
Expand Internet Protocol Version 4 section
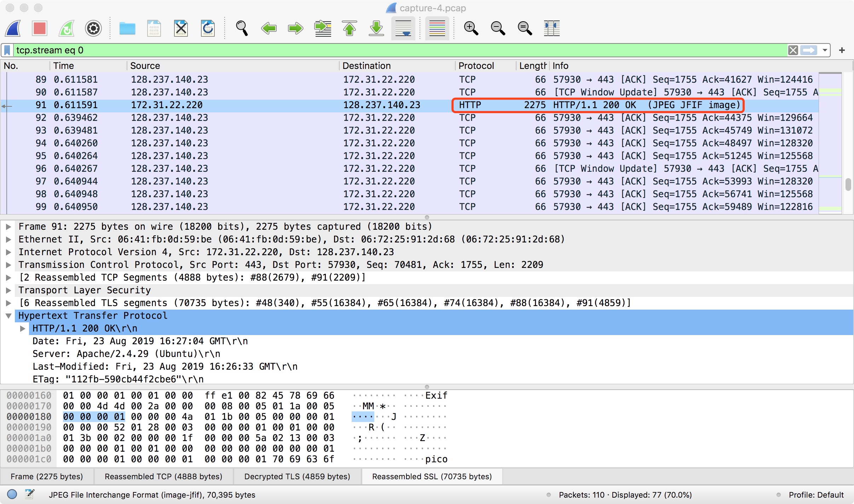point(9,252)
